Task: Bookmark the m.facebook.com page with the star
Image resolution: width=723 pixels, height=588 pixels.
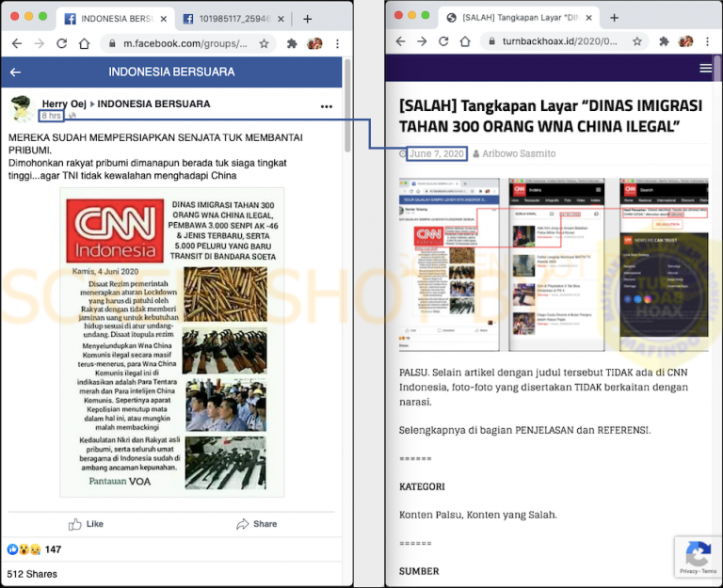Action: 264,44
